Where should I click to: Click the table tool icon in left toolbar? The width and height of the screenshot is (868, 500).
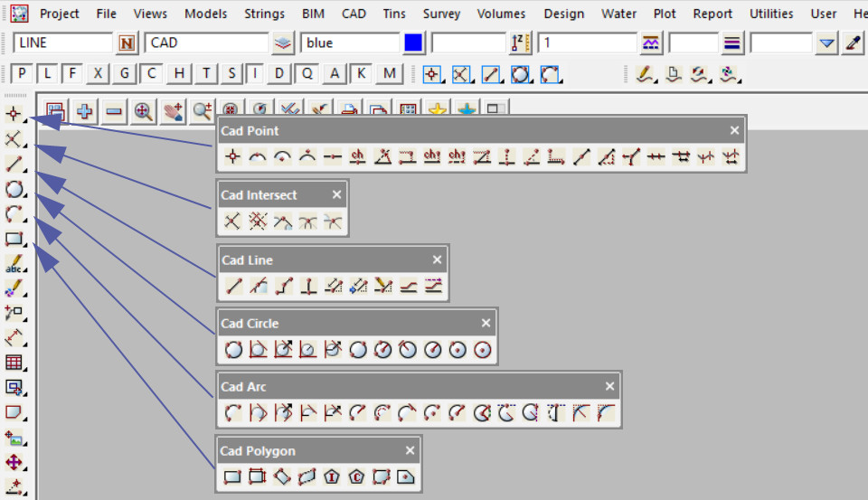14,363
